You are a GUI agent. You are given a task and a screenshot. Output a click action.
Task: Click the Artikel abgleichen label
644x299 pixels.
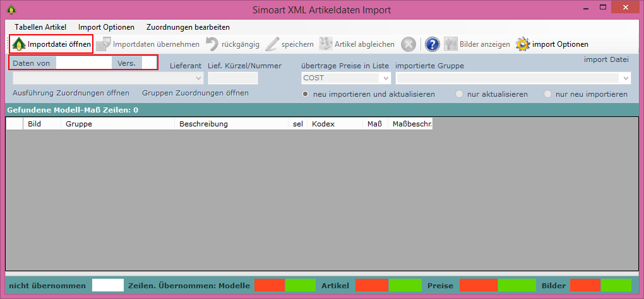(x=364, y=44)
